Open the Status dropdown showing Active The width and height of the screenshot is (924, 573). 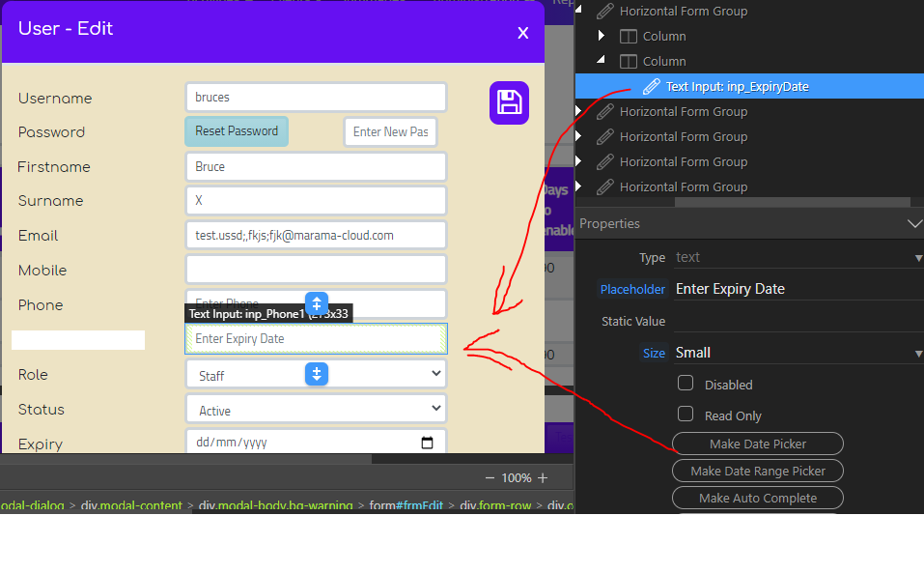tap(317, 409)
